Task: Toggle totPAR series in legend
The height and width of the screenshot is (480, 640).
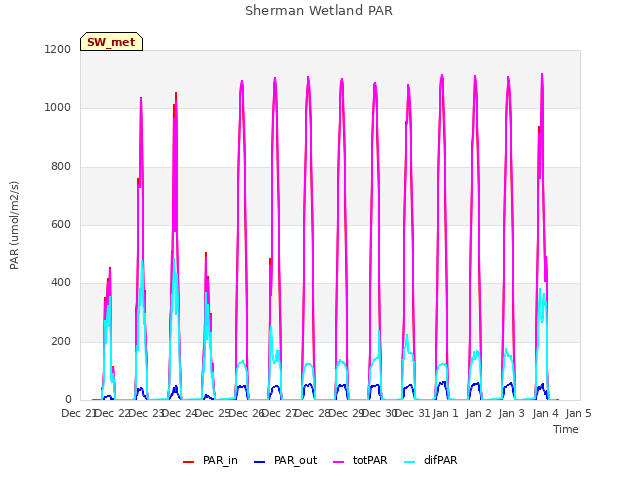Action: tap(360, 460)
